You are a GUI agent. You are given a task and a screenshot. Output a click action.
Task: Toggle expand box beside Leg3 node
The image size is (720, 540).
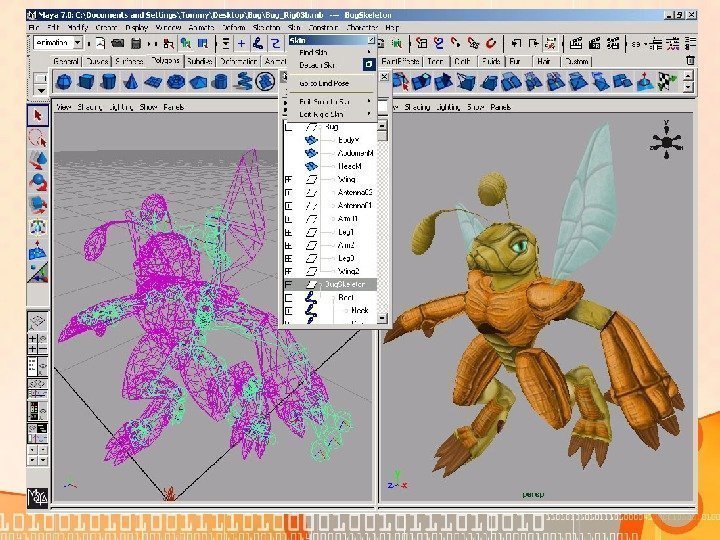click(x=288, y=259)
